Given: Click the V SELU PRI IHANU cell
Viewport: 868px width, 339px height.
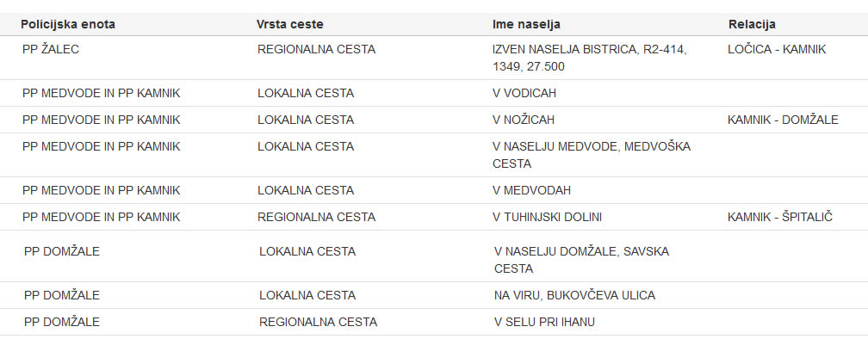Looking at the screenshot, I should (x=544, y=322).
